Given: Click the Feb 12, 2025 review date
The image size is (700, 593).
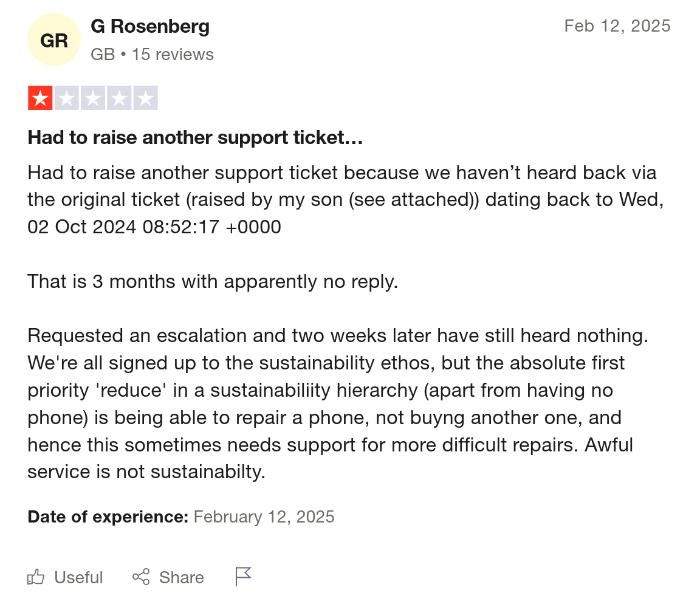Looking at the screenshot, I should click(617, 26).
